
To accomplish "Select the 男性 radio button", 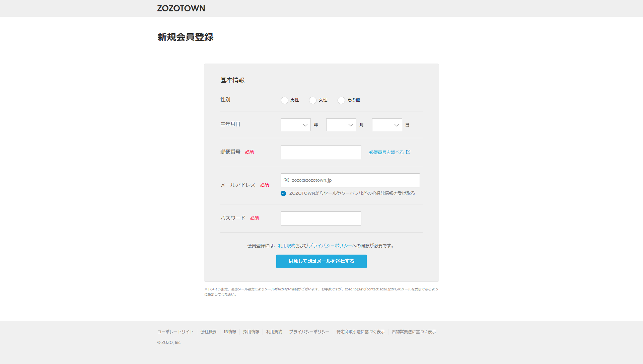I will [285, 100].
